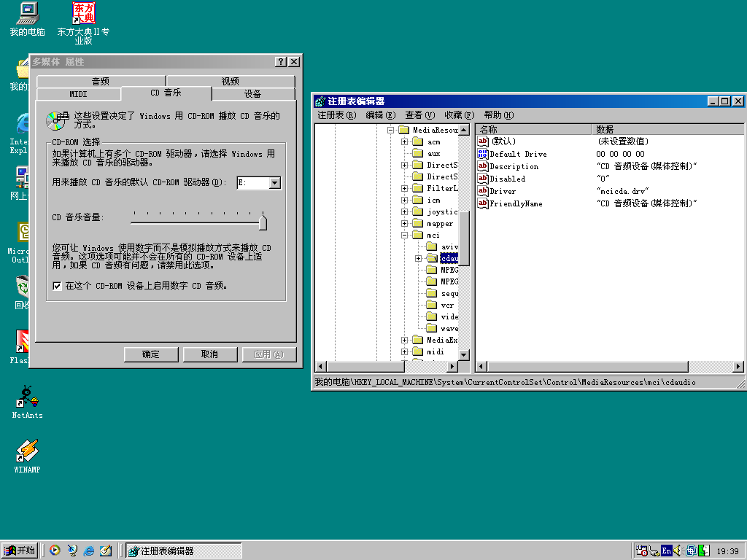Viewport: 747px width, 560px height.
Task: Toggle the digital CD audio checkbox
Action: pyautogui.click(x=58, y=287)
